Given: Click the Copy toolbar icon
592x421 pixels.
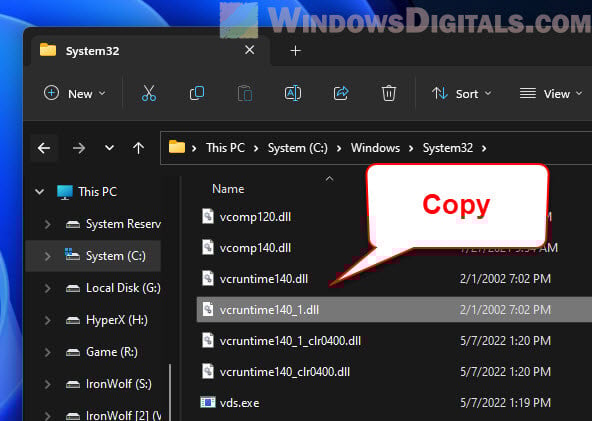Looking at the screenshot, I should click(x=197, y=93).
